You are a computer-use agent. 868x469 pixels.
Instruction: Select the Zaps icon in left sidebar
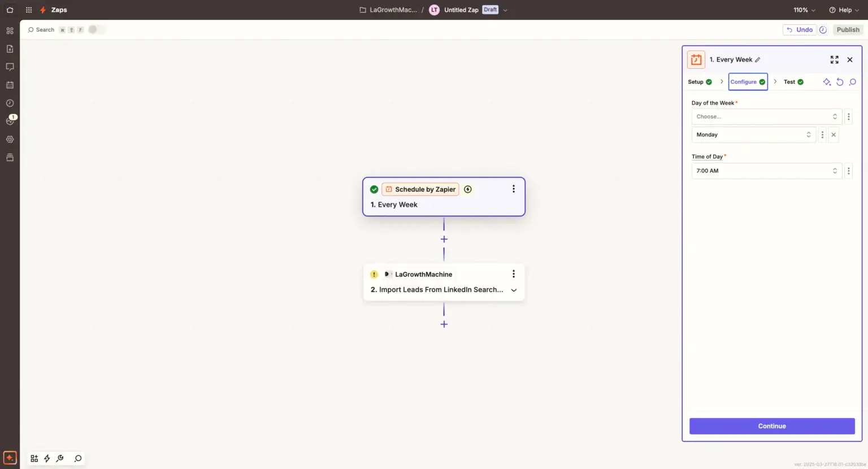[x=9, y=31]
